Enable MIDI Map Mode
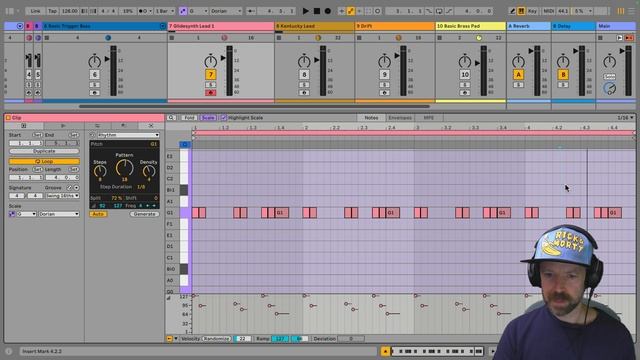The width and height of the screenshot is (640, 360). coord(549,11)
